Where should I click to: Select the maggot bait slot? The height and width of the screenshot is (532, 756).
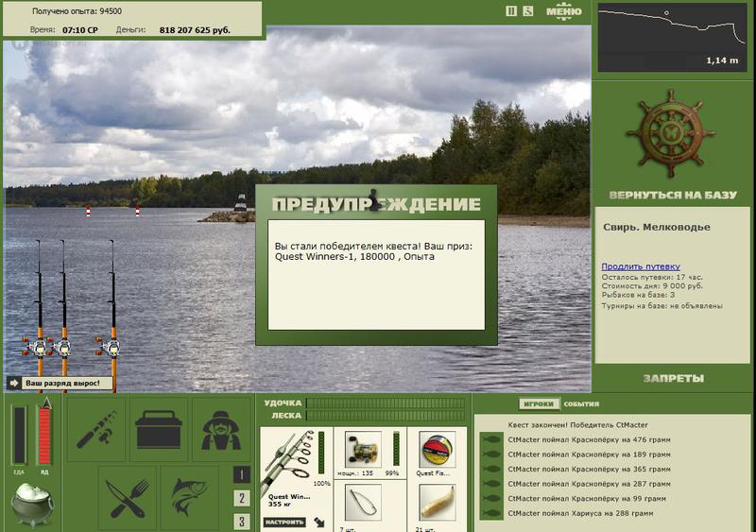(438, 503)
